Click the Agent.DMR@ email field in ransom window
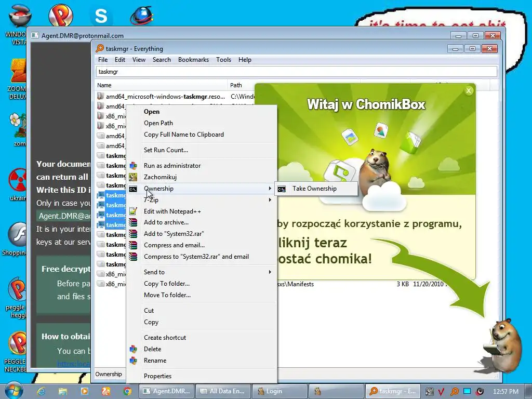This screenshot has width=532, height=399. click(x=64, y=216)
